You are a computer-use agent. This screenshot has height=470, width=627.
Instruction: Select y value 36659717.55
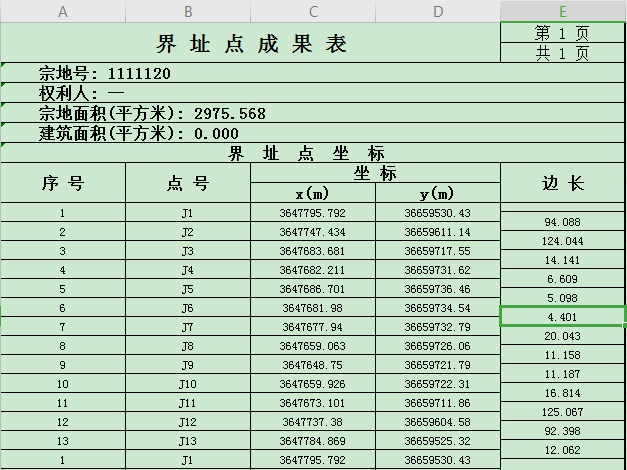click(438, 251)
